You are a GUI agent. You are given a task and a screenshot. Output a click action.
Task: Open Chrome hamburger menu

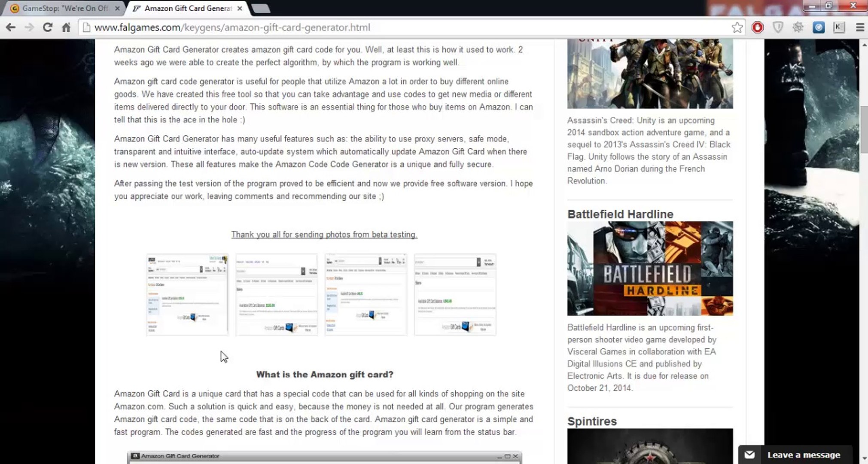click(860, 27)
